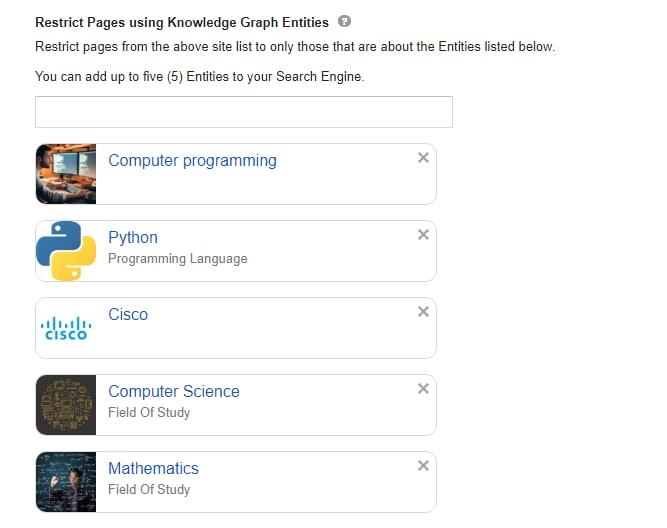Click the help icon beside Knowledge Graph Entities heading
667x528 pixels.
pos(345,21)
